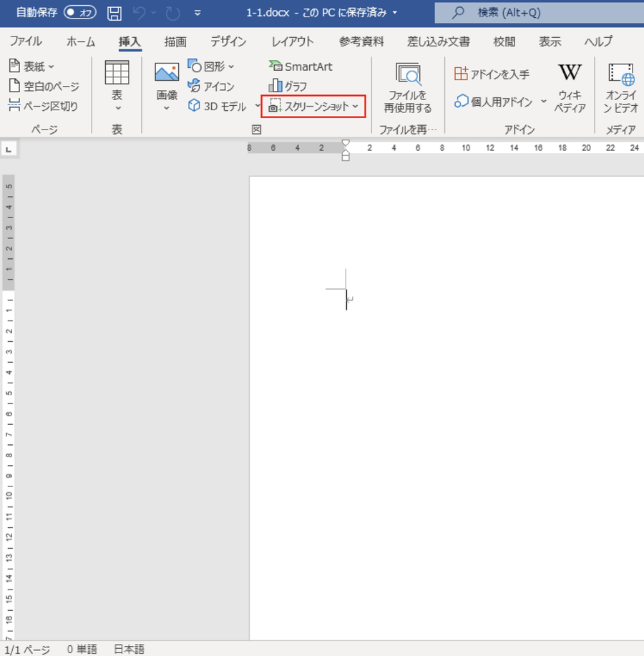
Task: Insert a table using the 表 icon
Action: (117, 85)
